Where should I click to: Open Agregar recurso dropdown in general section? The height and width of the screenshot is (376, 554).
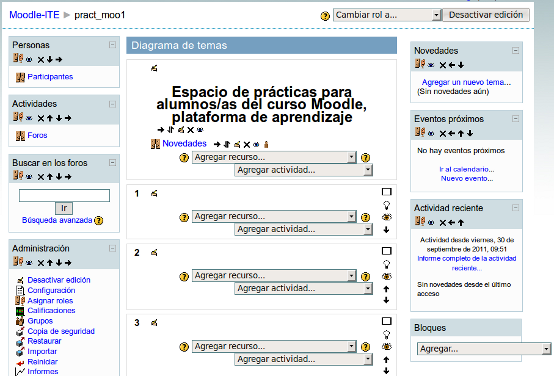[x=274, y=157]
